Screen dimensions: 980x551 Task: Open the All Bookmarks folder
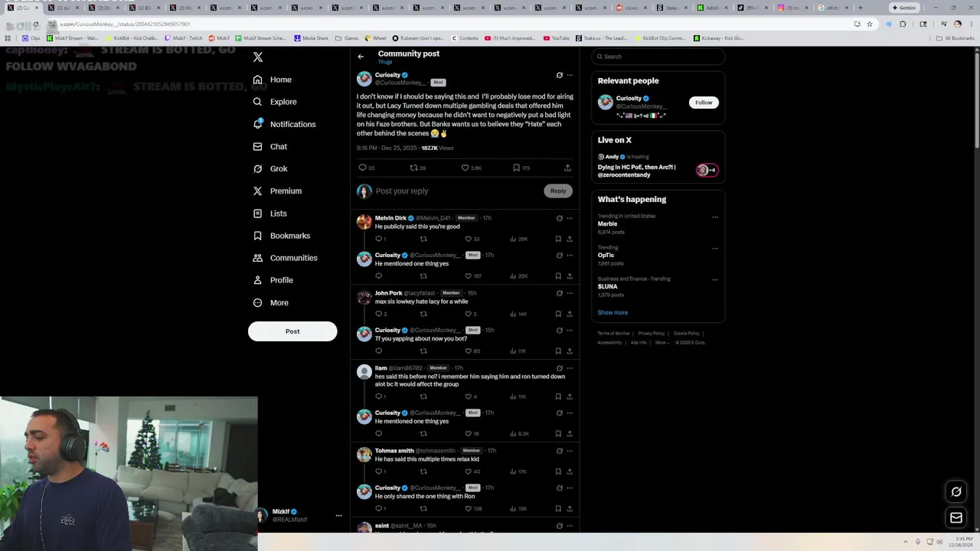coord(955,37)
